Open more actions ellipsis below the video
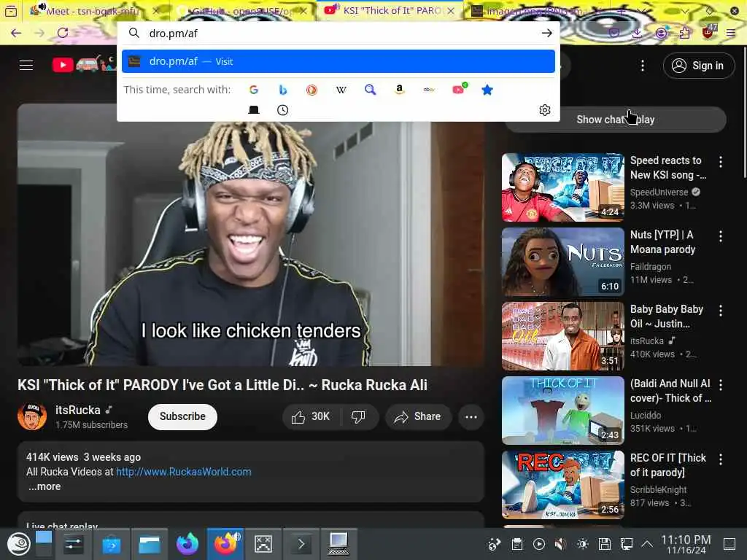 click(x=471, y=416)
